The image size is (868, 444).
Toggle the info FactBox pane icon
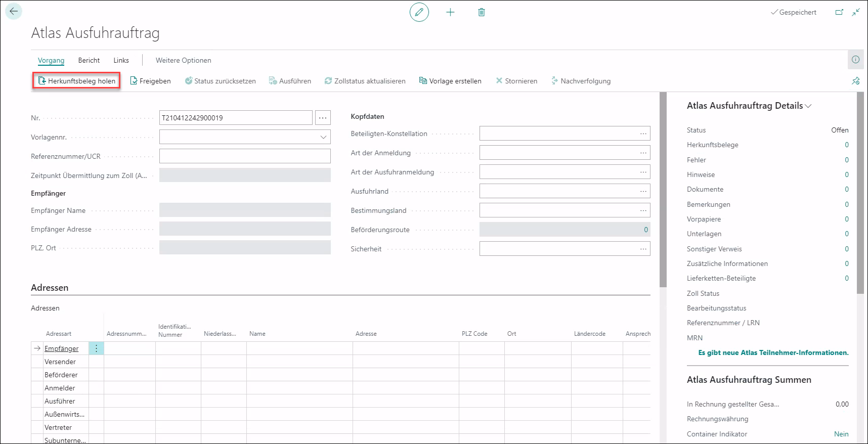pos(855,60)
